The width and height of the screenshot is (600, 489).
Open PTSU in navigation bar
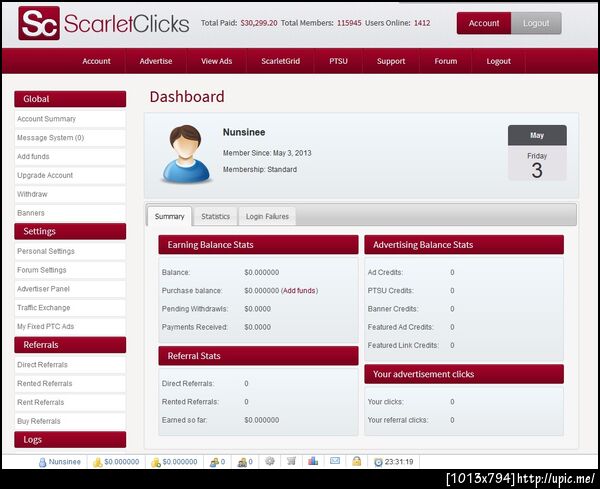[338, 61]
